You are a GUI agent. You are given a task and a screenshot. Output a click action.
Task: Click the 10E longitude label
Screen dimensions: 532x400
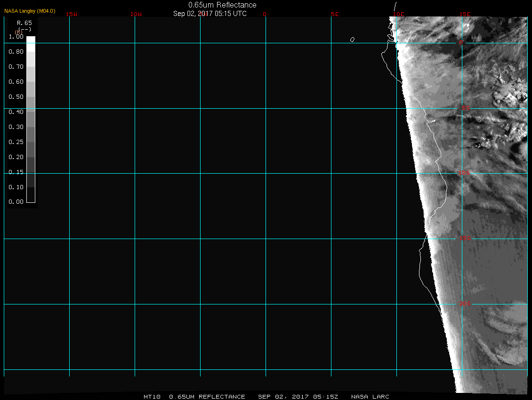(399, 14)
